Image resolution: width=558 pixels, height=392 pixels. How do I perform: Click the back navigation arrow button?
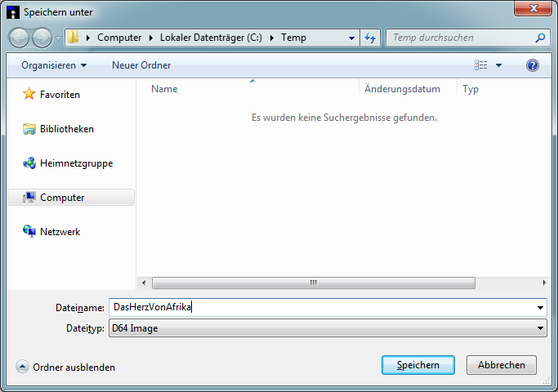point(19,38)
